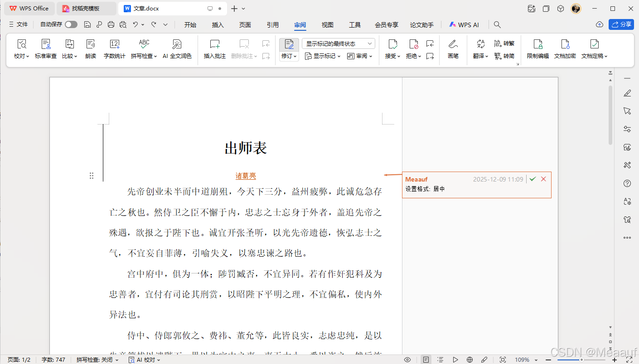
Task: Click 限制编辑 restrict editing icon
Action: [538, 44]
